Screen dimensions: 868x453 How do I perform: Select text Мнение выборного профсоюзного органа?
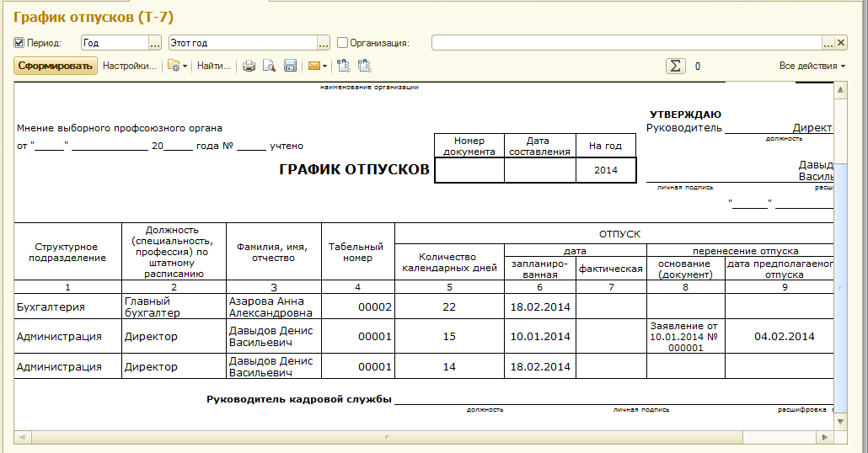click(x=119, y=128)
